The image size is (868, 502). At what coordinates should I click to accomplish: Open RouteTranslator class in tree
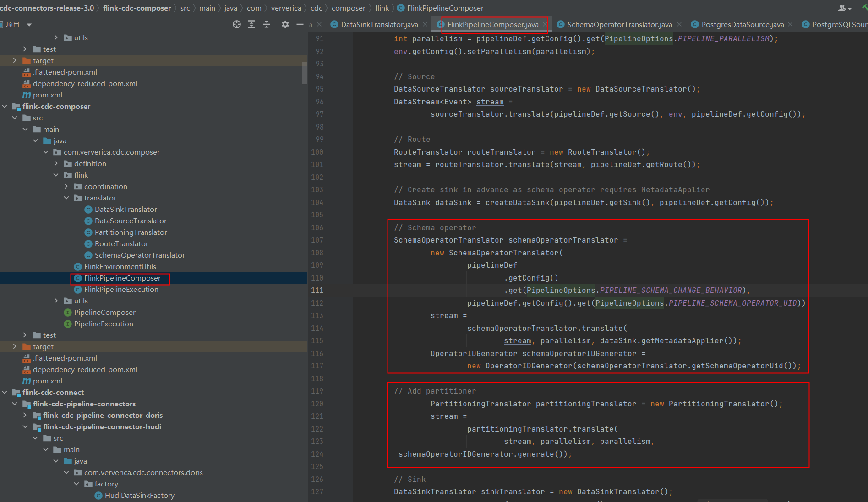pyautogui.click(x=121, y=243)
